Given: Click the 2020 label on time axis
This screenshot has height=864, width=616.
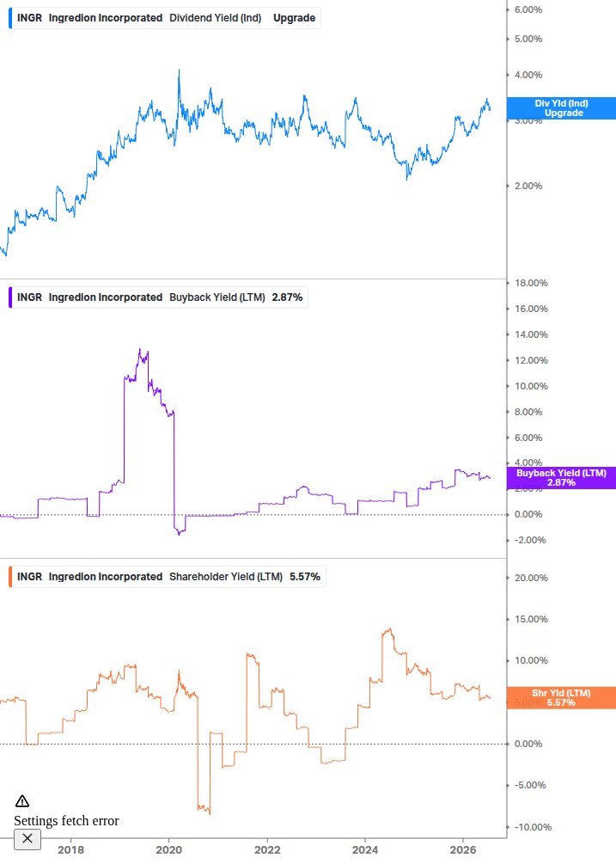Looking at the screenshot, I should [x=169, y=849].
